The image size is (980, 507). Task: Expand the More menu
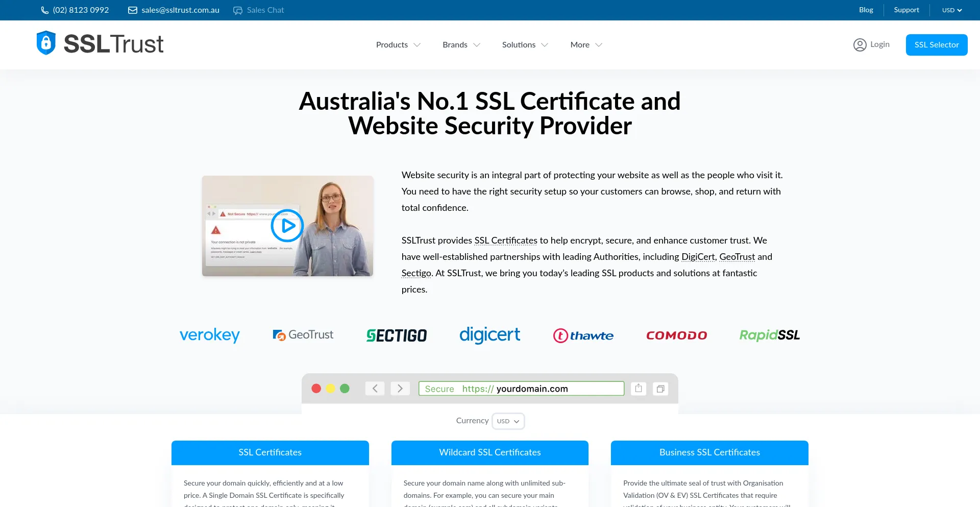click(x=586, y=45)
